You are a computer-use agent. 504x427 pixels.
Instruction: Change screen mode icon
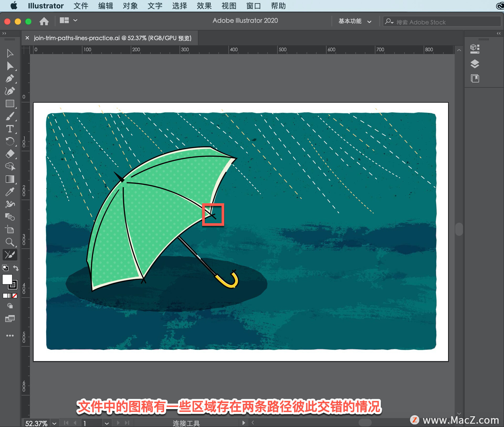[10, 319]
